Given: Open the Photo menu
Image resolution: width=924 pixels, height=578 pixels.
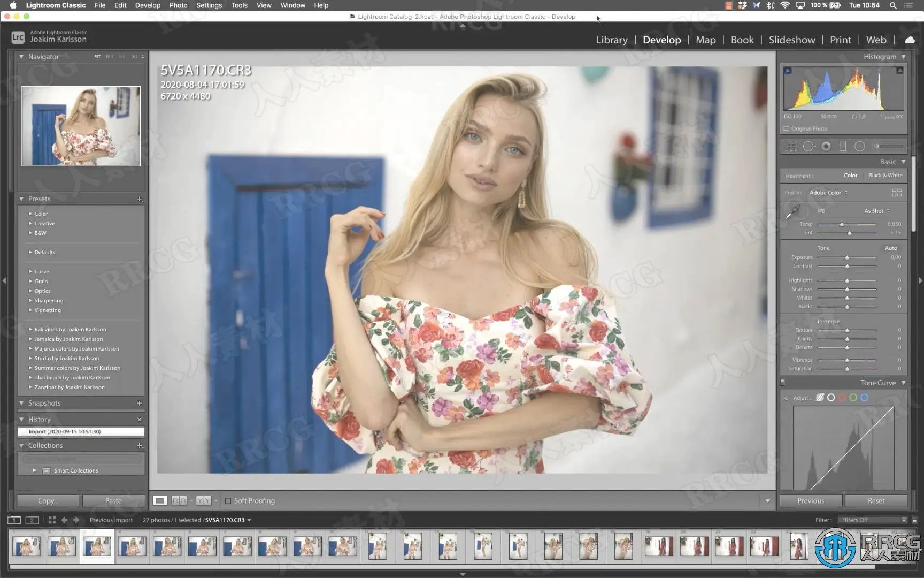Looking at the screenshot, I should pyautogui.click(x=178, y=5).
